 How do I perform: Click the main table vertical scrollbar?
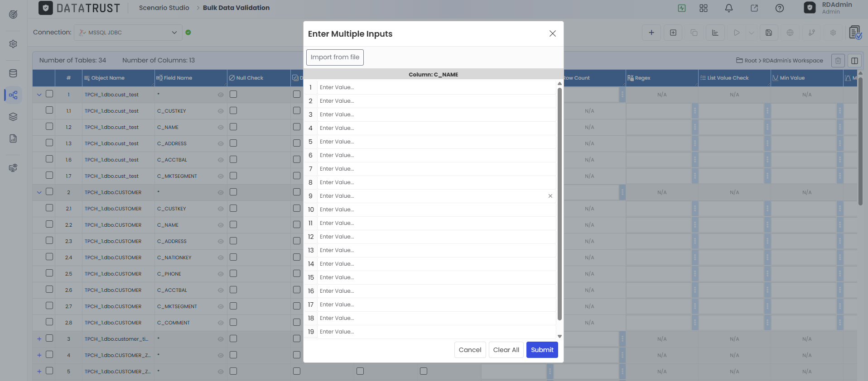860,142
